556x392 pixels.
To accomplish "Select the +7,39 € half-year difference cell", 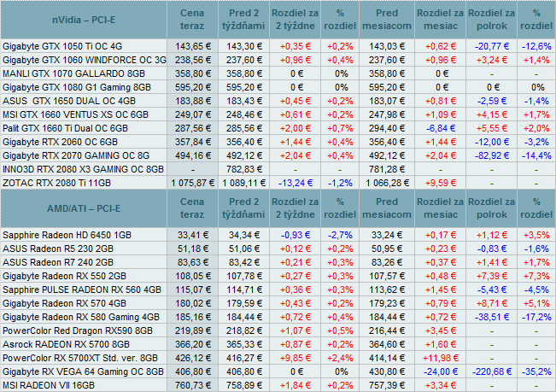I will [492, 276].
